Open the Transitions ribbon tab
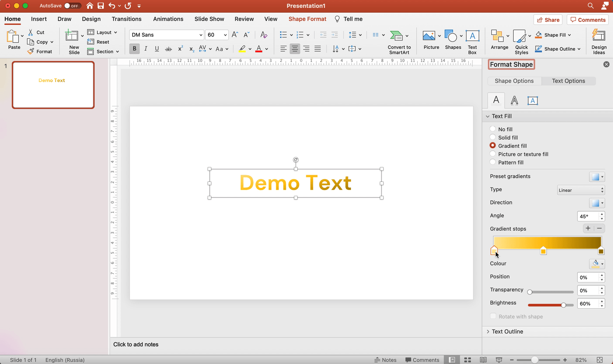This screenshot has width=613, height=364. pyautogui.click(x=126, y=19)
